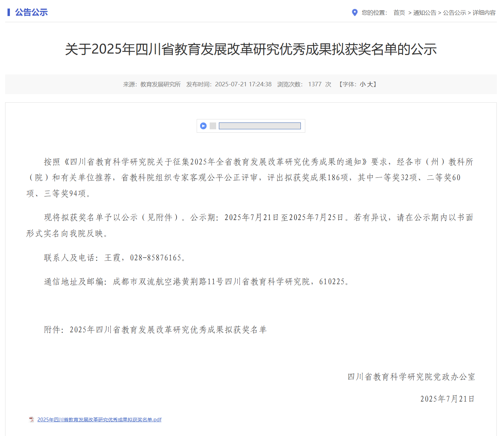
Task: Click the contact phone number 028-85876165
Action: pyautogui.click(x=155, y=258)
